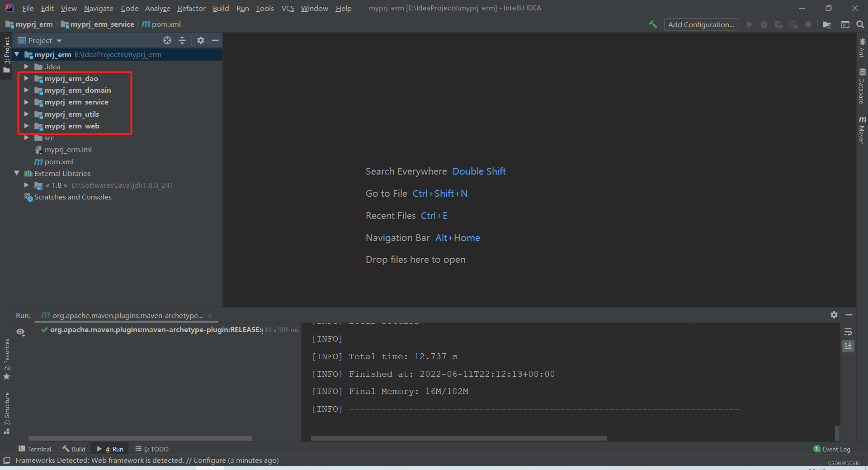This screenshot has height=470, width=868.
Task: Open Run Anything icon in toolbar
Action: [x=845, y=24]
